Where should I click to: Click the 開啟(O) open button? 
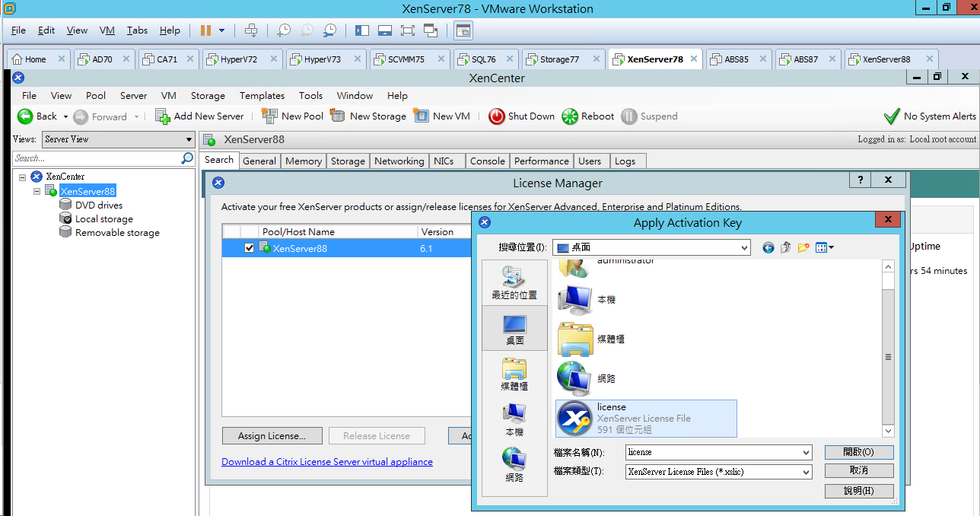coord(859,452)
